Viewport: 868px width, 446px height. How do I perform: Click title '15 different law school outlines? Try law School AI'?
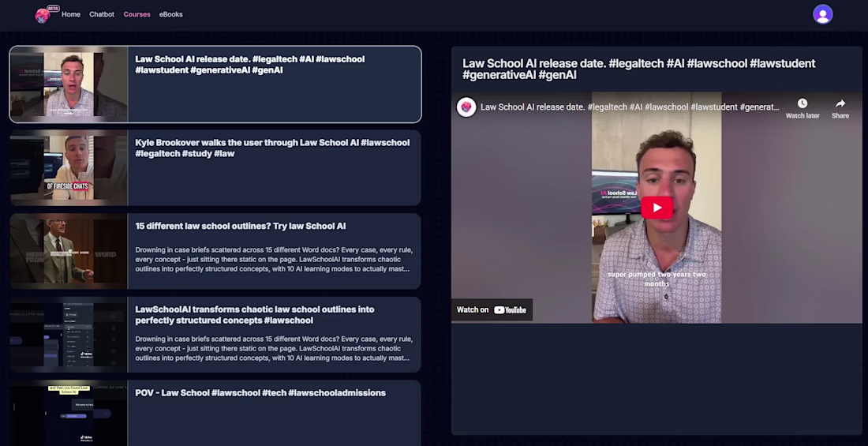[x=240, y=226]
